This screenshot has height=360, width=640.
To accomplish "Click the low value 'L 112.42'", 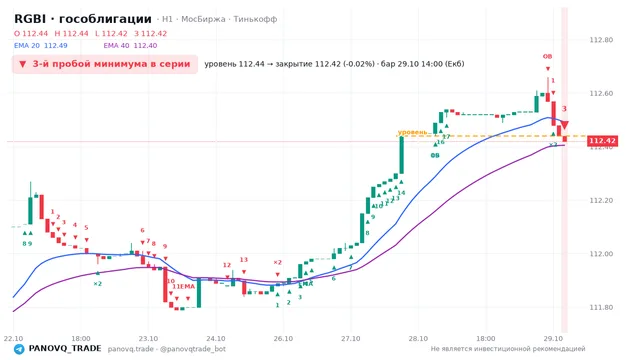I will coord(111,33).
